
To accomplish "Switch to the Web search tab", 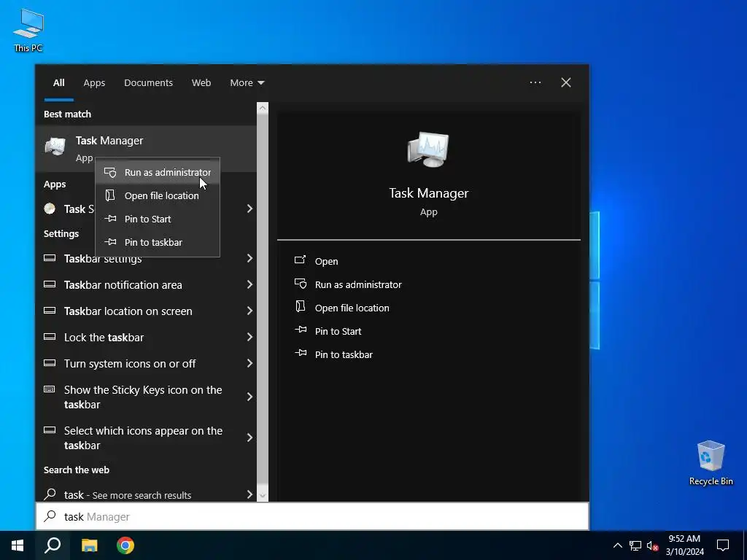I will (201, 83).
